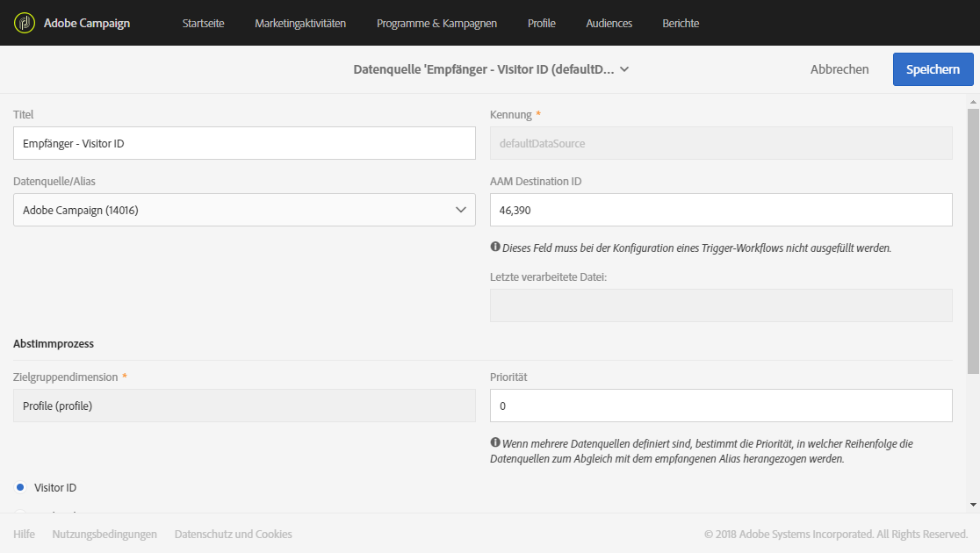
Task: Click the Titel input field
Action: click(x=244, y=143)
